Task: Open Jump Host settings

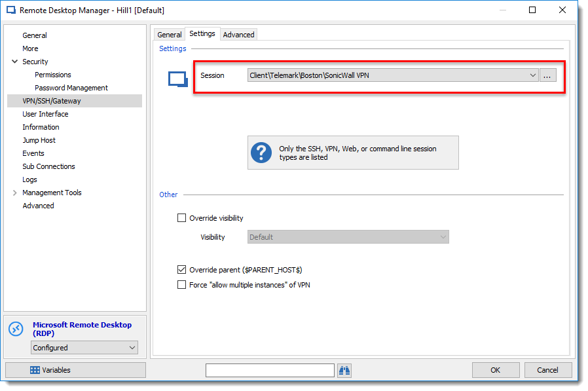Action: pyautogui.click(x=39, y=140)
